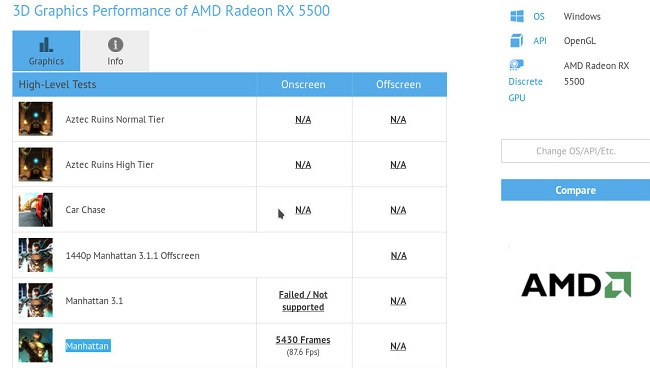Click the 5430 Frames Manhattan result
Screen dimensions: 650x368
tap(303, 340)
